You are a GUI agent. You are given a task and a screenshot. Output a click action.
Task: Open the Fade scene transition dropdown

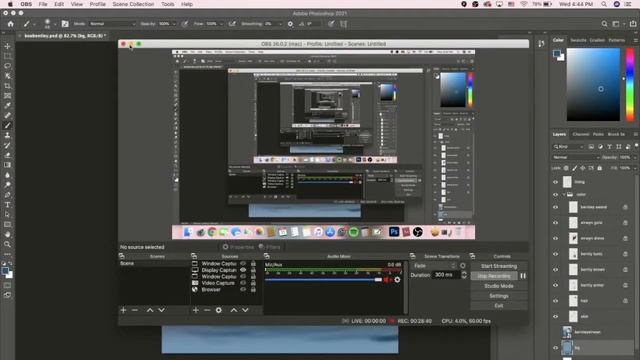coord(434,266)
